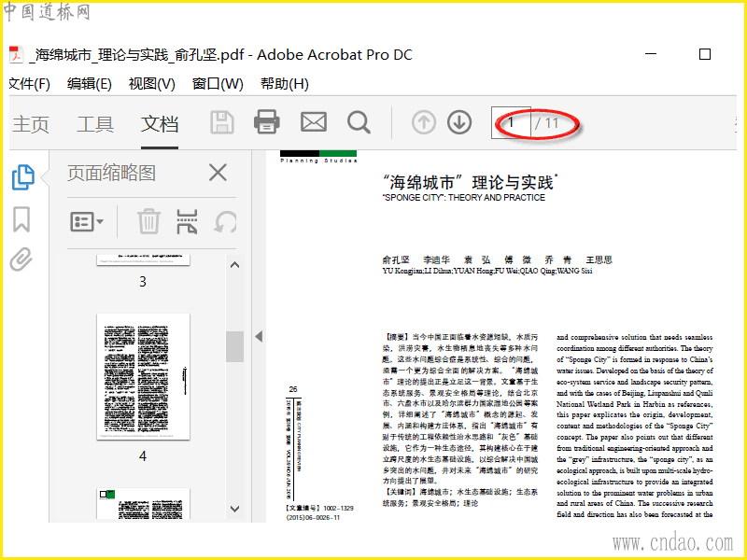Select the 文档 tab
Image resolution: width=747 pixels, height=560 pixels.
[160, 124]
